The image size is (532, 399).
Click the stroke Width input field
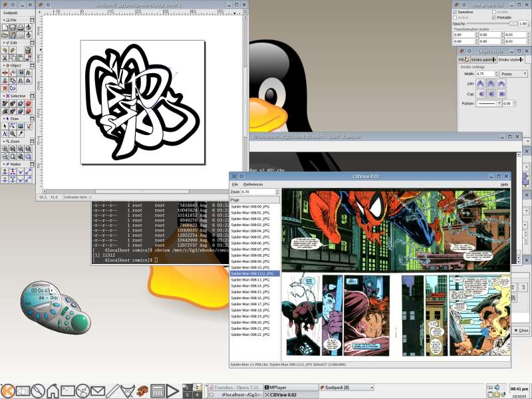point(485,74)
